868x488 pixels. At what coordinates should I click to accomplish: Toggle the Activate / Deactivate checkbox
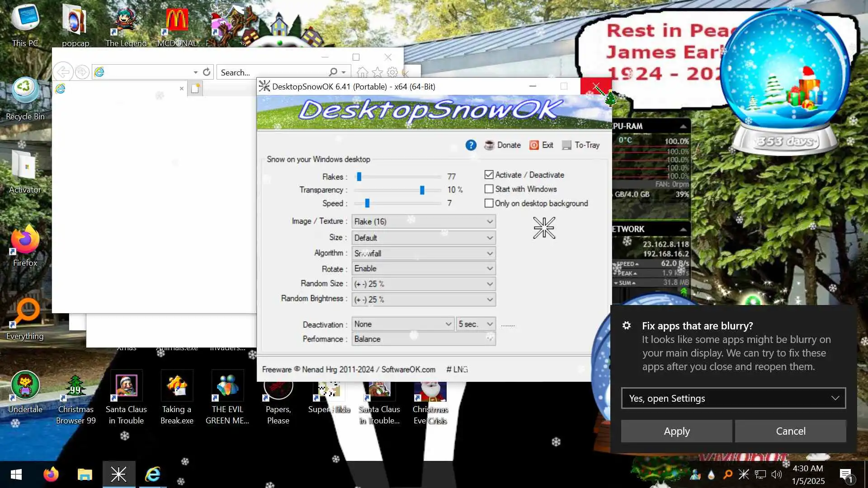pyautogui.click(x=489, y=175)
